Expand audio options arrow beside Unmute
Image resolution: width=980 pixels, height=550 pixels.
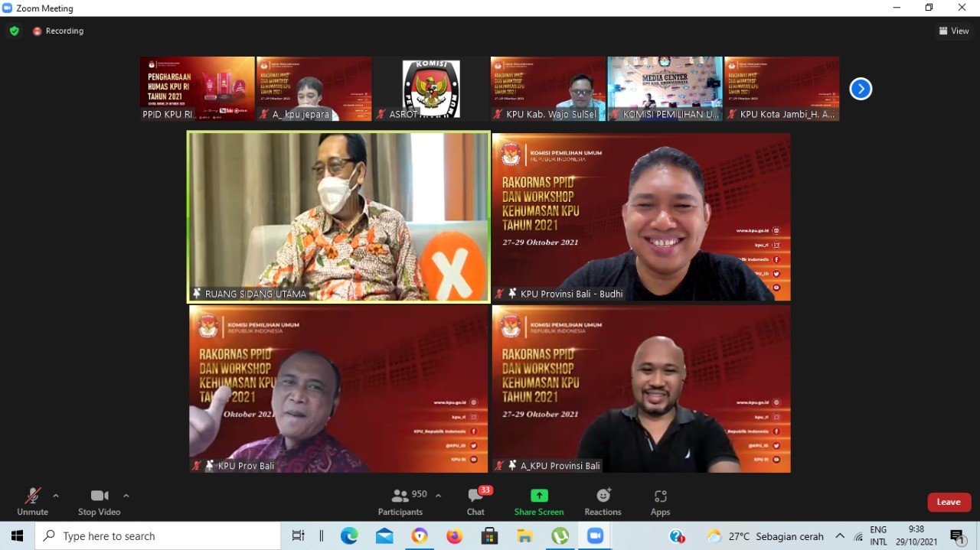(x=56, y=496)
